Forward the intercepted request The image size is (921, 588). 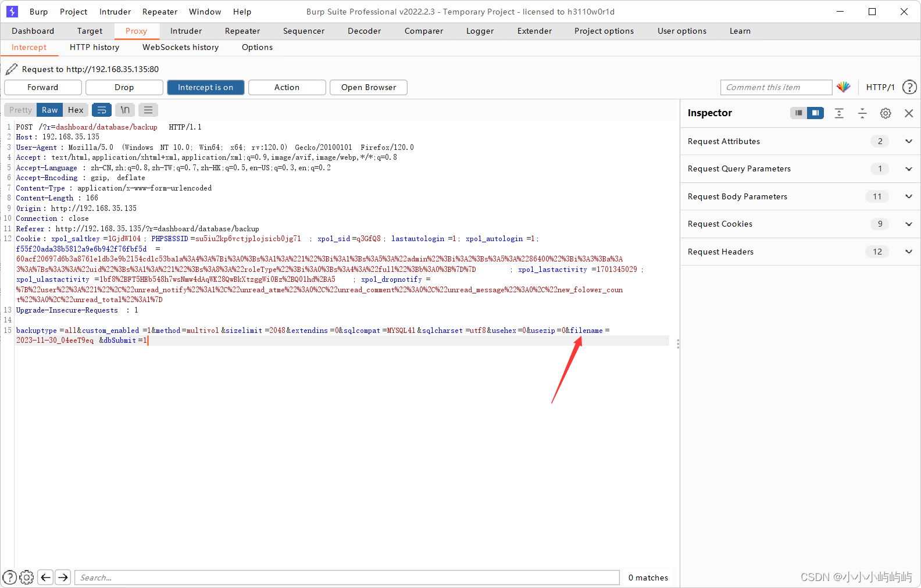[43, 87]
